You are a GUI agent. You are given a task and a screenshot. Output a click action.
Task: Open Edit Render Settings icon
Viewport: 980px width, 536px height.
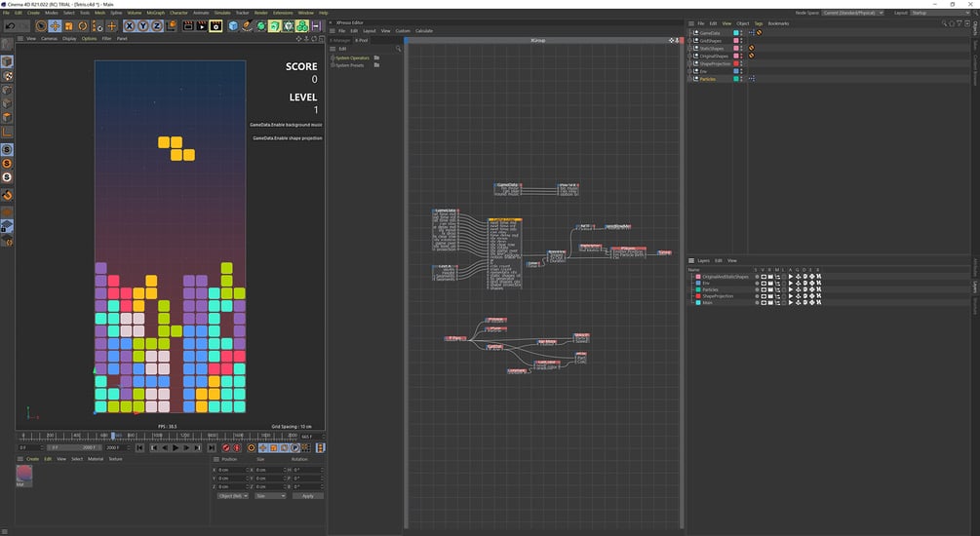[216, 26]
